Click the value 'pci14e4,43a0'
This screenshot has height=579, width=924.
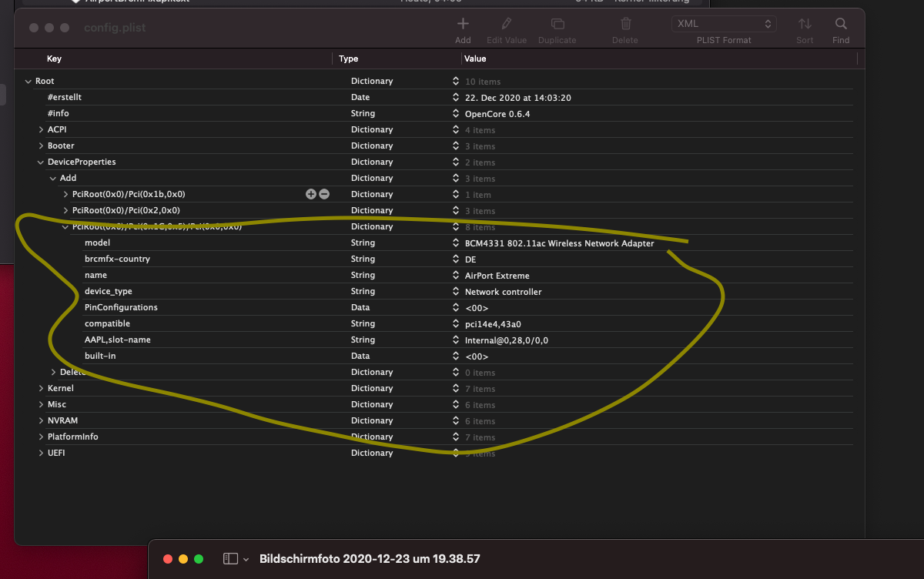(493, 324)
